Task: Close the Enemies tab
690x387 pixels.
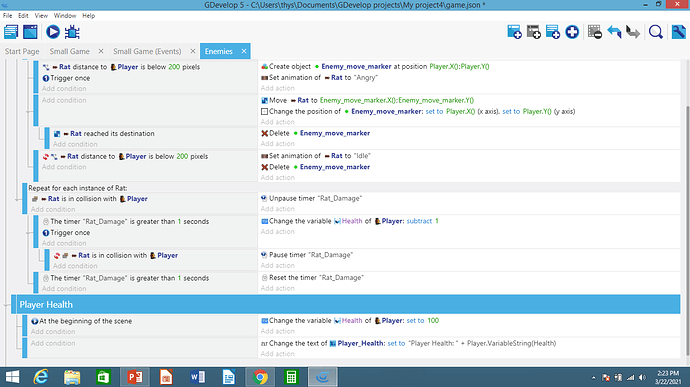Action: [x=244, y=52]
